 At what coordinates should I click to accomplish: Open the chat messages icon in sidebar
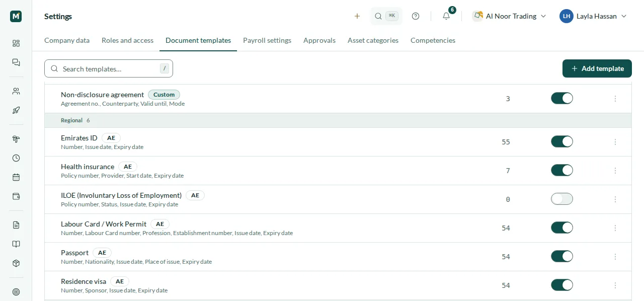click(x=16, y=62)
